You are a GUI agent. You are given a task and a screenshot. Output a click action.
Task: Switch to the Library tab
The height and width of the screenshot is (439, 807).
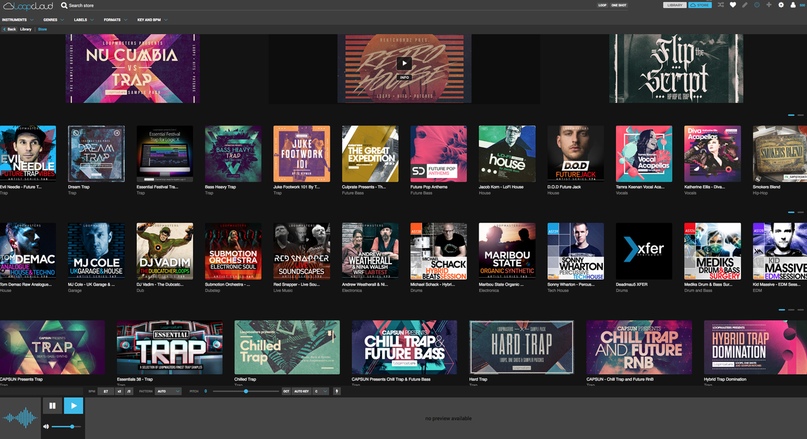(x=26, y=30)
